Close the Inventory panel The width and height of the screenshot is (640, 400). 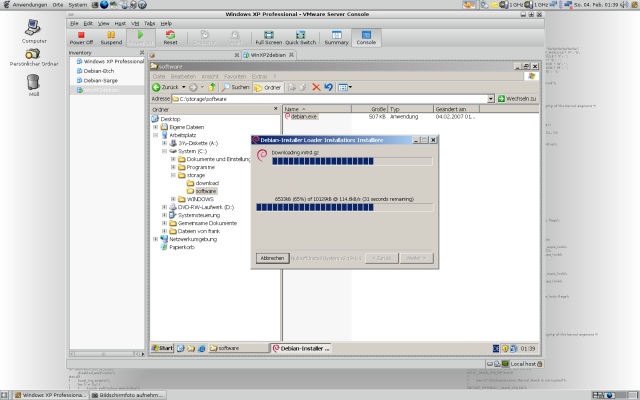[x=142, y=52]
